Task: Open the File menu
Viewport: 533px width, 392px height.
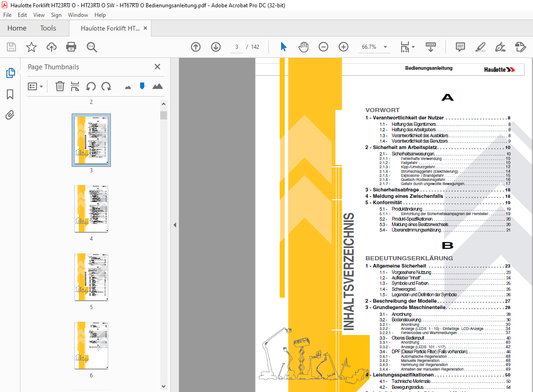Action: (x=7, y=15)
